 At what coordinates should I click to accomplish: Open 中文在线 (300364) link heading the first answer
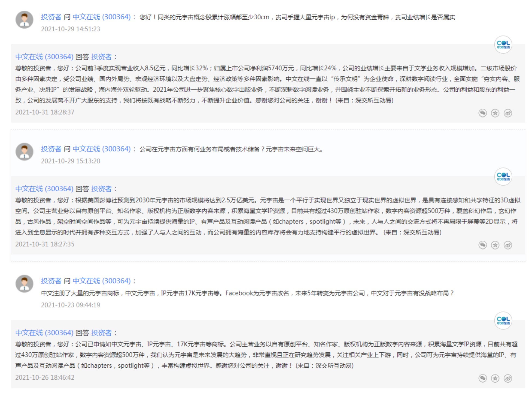44,57
